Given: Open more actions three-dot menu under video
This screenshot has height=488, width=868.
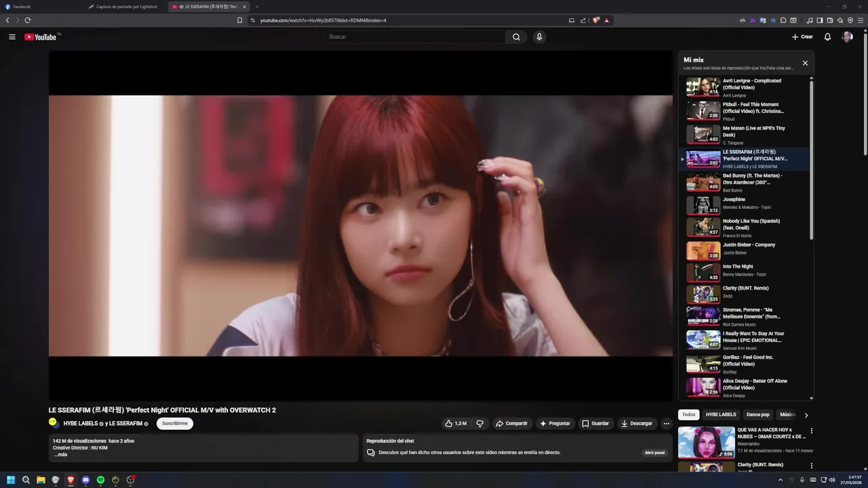Looking at the screenshot, I should (x=667, y=424).
